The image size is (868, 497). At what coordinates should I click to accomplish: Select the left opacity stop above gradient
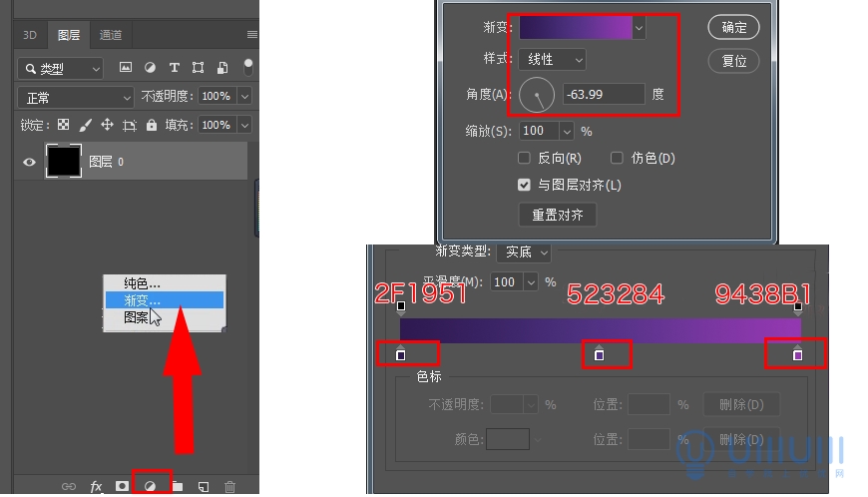click(401, 307)
